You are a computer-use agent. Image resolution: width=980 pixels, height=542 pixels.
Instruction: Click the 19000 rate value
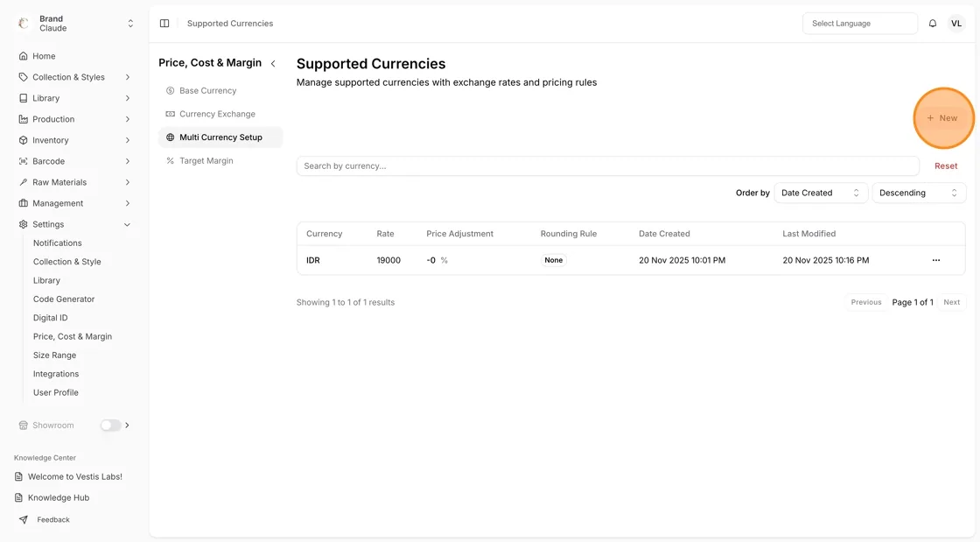click(x=388, y=260)
